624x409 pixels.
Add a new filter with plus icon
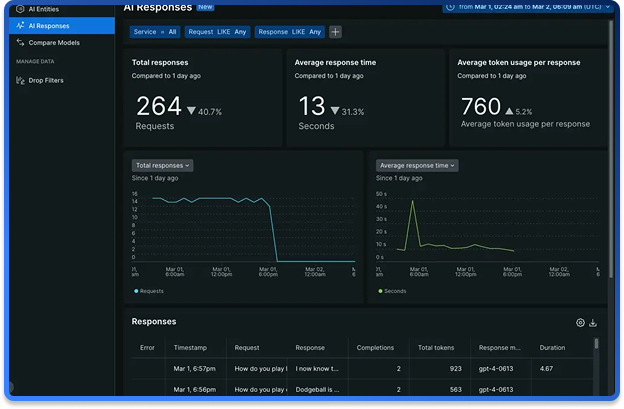(335, 32)
